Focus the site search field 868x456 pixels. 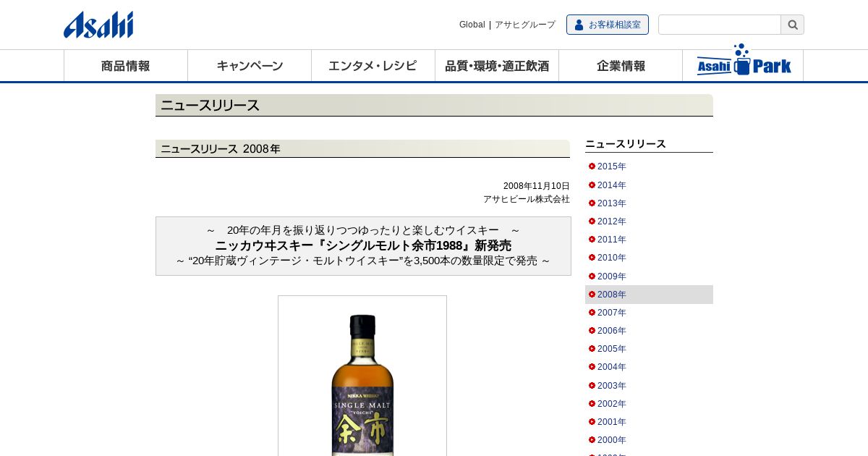(x=720, y=25)
